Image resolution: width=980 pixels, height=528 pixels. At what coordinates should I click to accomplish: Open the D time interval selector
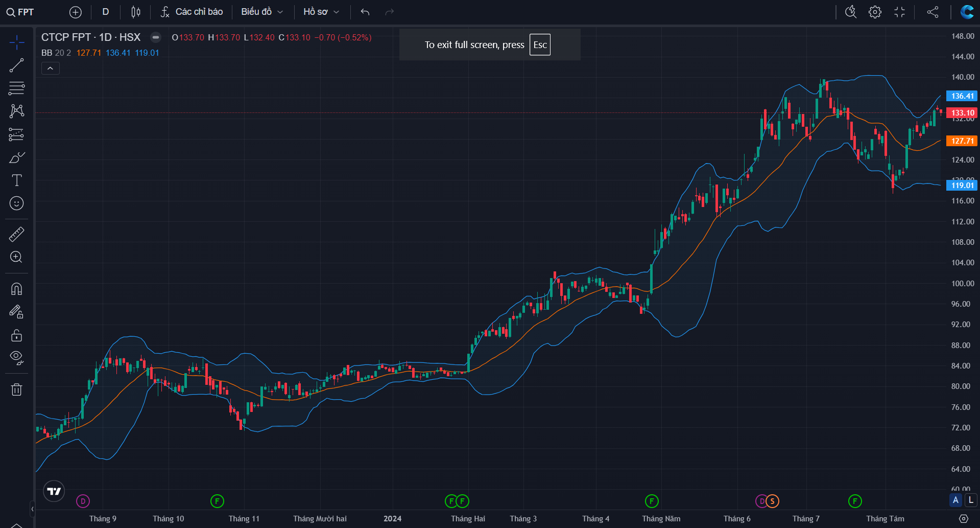106,12
